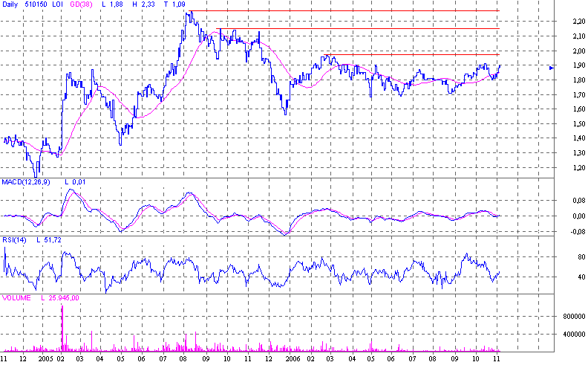The width and height of the screenshot is (588, 365).
Task: Click the 'LOI' ticker label
Action: (x=57, y=4)
